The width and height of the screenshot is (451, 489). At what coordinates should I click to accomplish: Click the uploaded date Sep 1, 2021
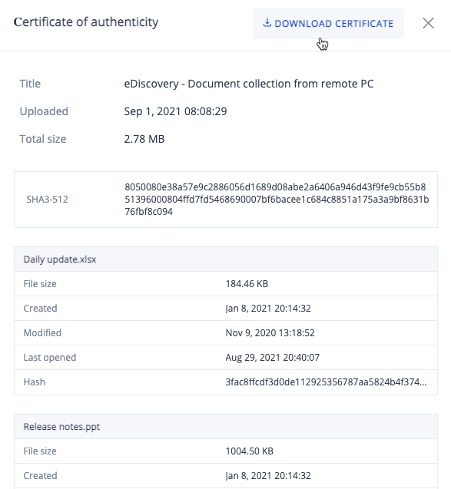[x=175, y=111]
